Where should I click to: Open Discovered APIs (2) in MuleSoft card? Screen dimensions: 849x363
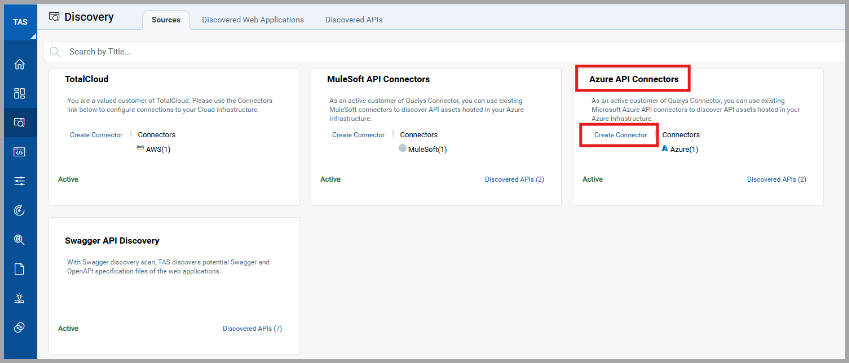[514, 179]
